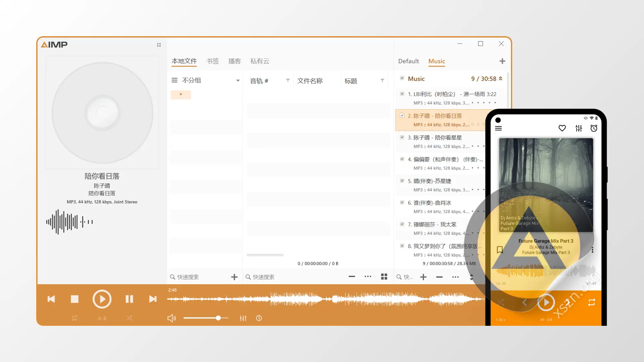Switch to the 书签 tab
This screenshot has width=644, height=362.
[212, 61]
